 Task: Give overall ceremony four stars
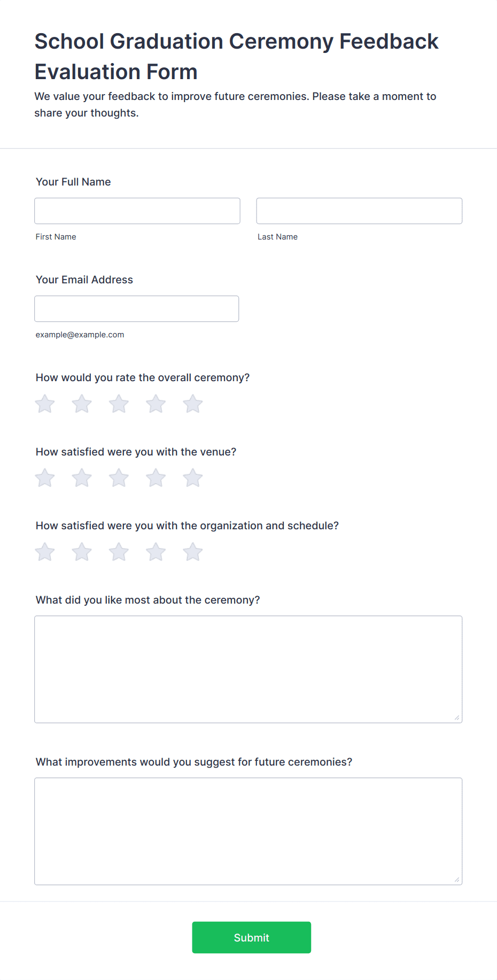click(156, 404)
